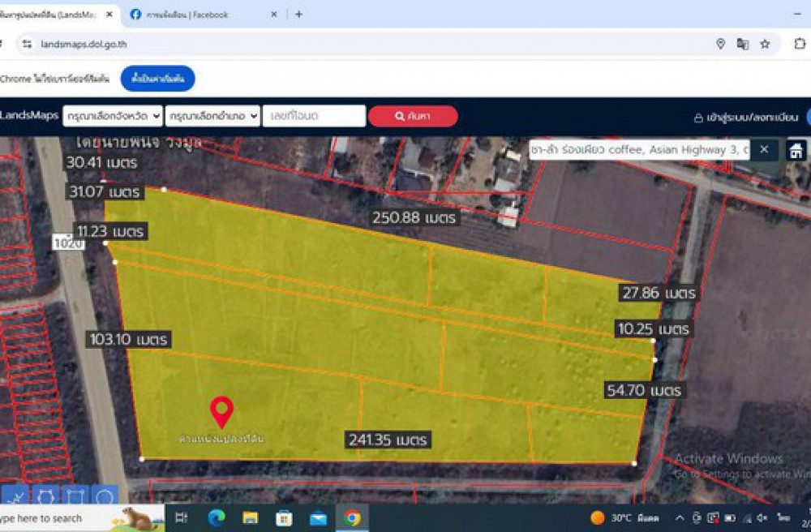Click the battery icon in system tray
The height and width of the screenshot is (532, 811).
tap(731, 518)
